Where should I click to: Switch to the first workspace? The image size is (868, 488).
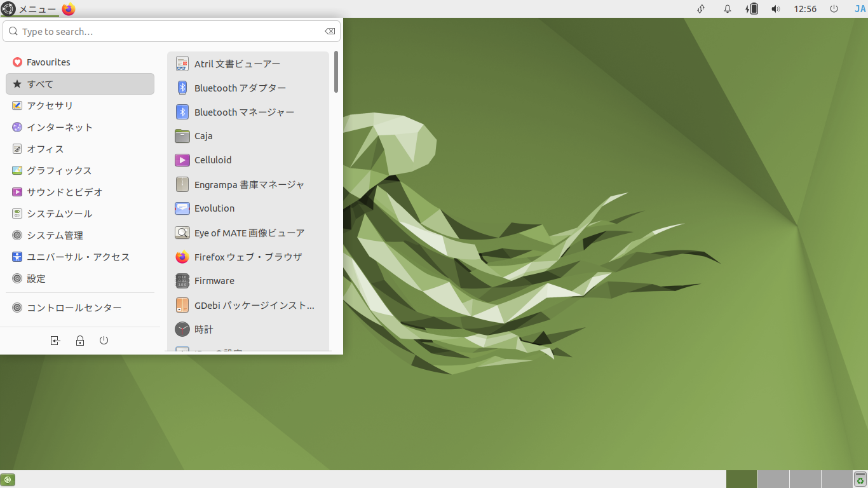(742, 479)
